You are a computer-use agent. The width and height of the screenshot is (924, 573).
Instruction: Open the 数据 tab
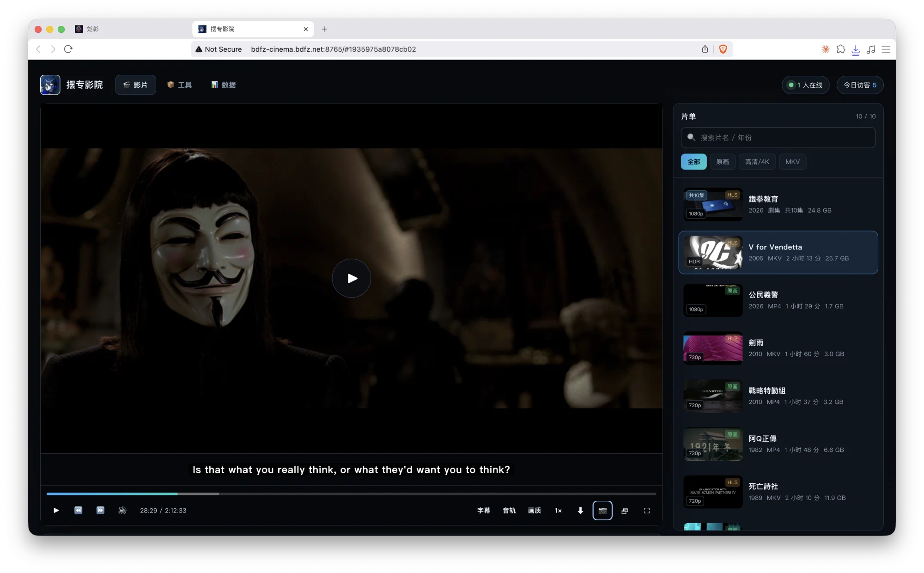click(224, 85)
